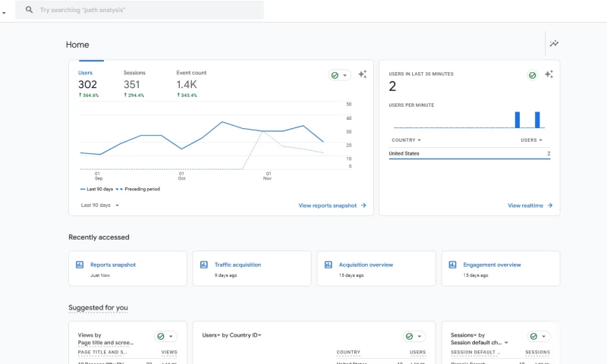Open insights sparkle icon on realtime card

click(x=549, y=74)
